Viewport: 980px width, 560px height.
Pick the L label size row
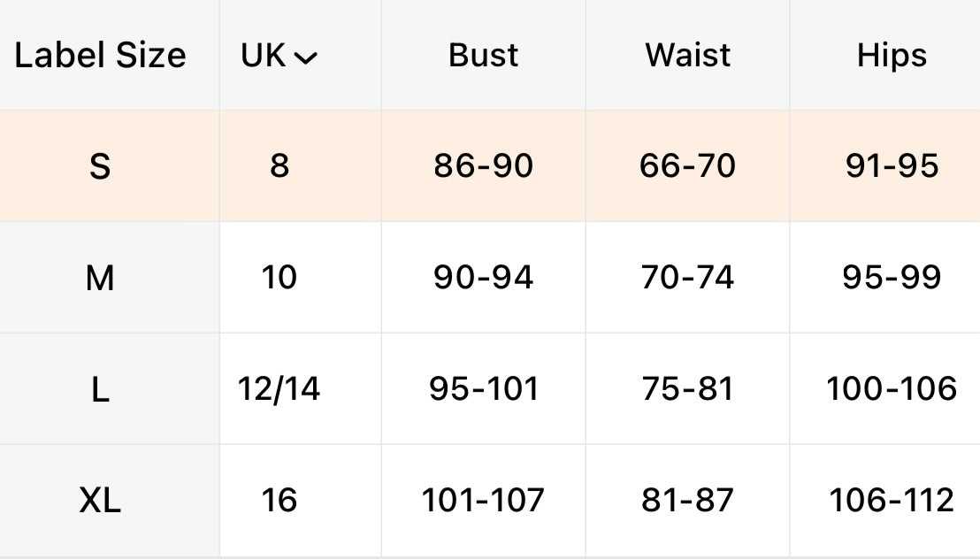[x=100, y=389]
